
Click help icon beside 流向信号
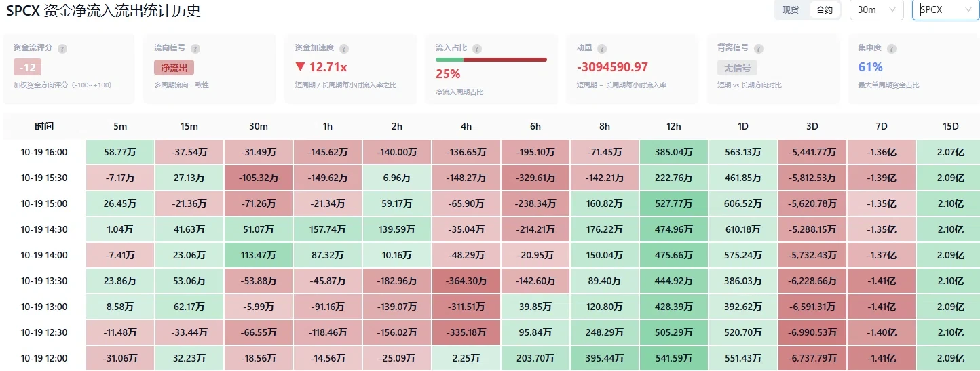[195, 49]
